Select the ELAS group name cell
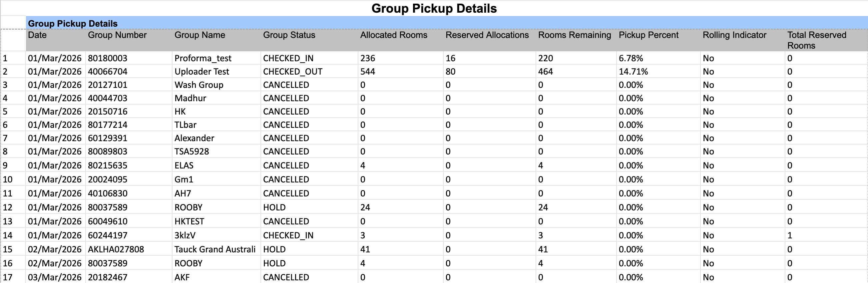 coord(184,165)
